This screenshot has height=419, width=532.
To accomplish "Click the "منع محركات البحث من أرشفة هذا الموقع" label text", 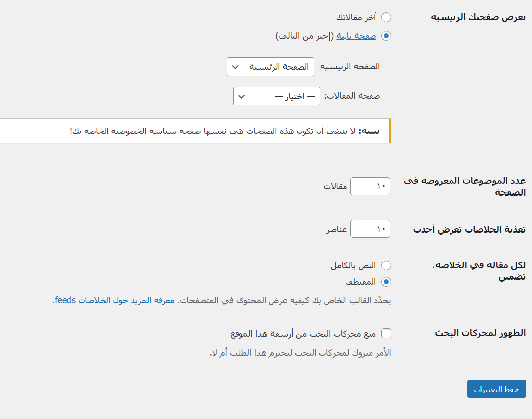I will pos(303,334).
